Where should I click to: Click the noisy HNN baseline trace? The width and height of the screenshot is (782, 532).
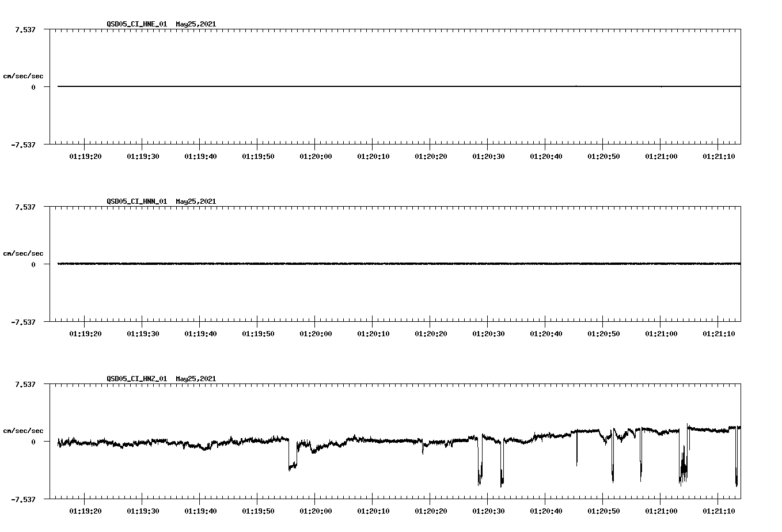[346, 264]
